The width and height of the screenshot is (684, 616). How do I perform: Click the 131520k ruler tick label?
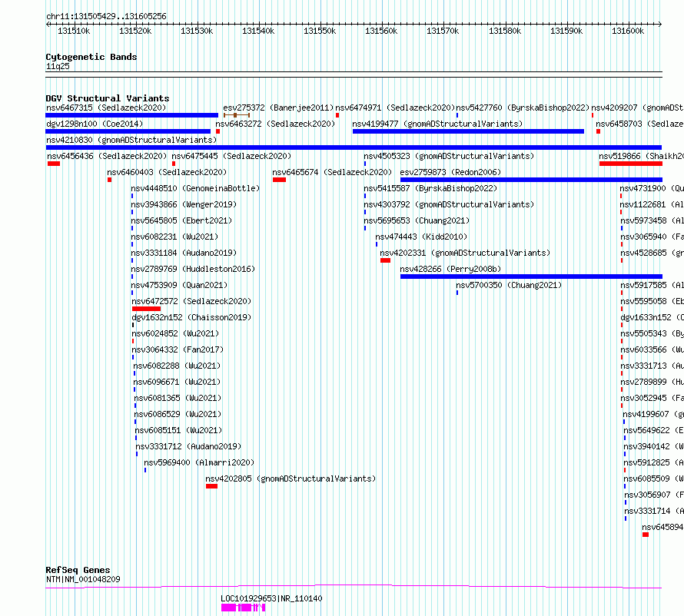pos(135,31)
